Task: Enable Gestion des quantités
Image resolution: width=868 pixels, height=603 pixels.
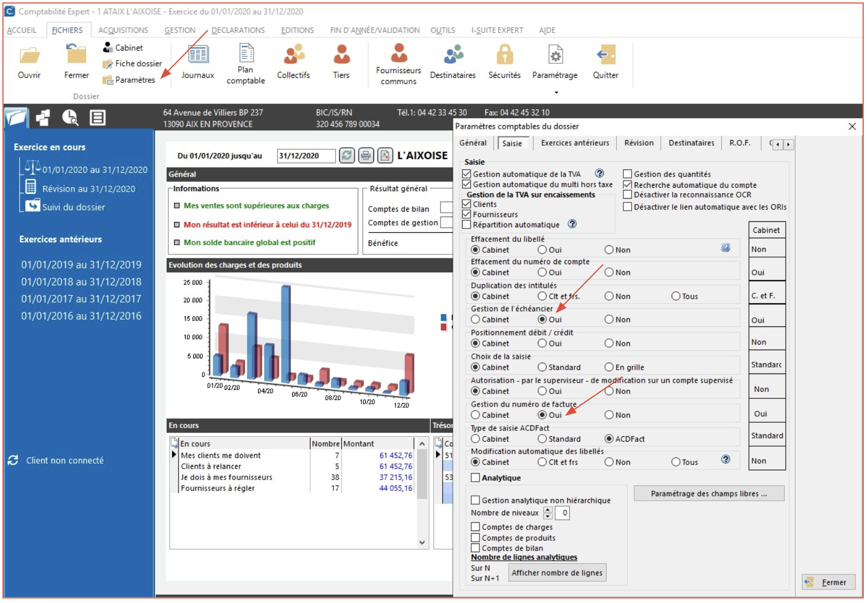Action: (x=628, y=174)
